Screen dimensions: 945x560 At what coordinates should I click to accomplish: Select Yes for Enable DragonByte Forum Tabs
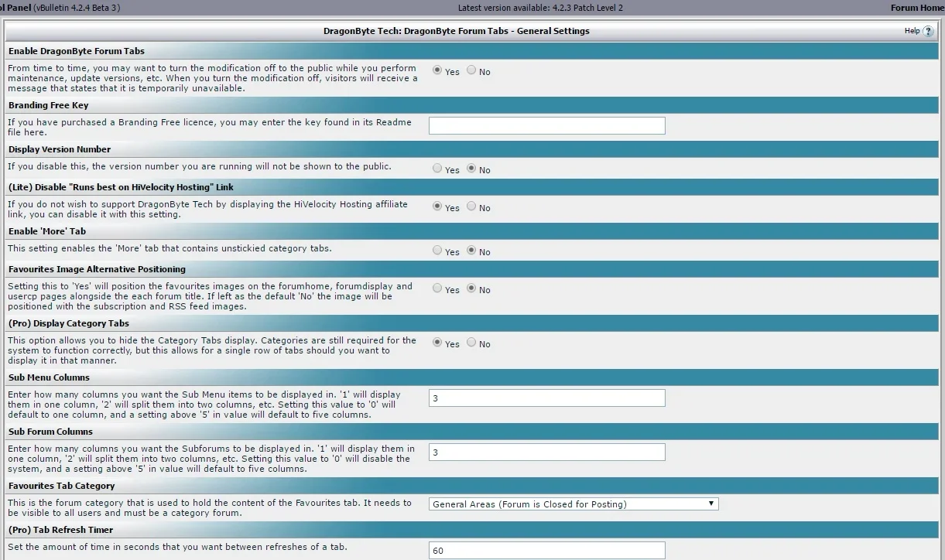coord(437,70)
